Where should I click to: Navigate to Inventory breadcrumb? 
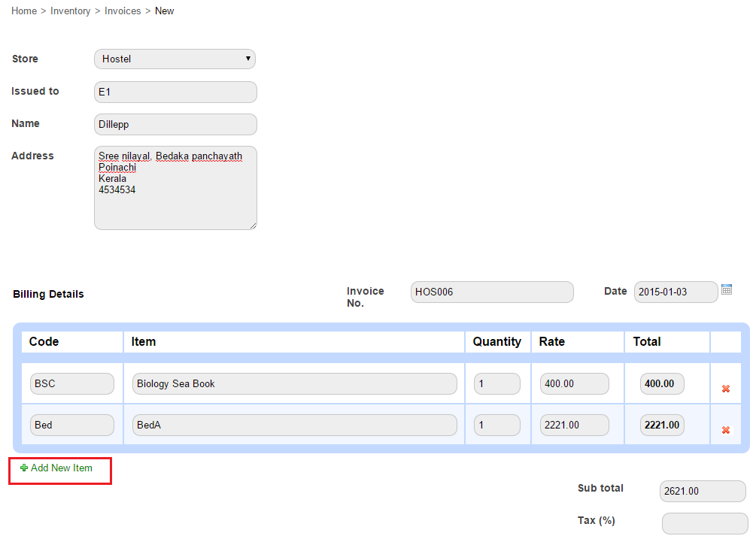coord(71,11)
